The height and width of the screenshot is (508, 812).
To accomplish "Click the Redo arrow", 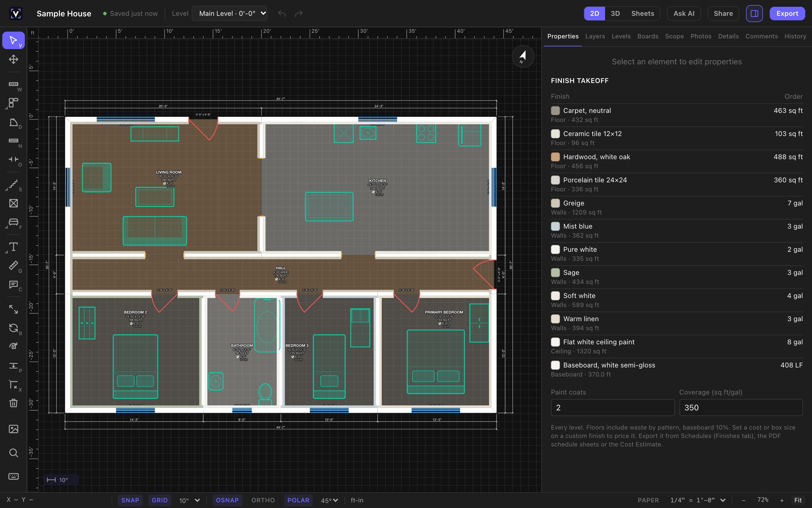I will (299, 14).
